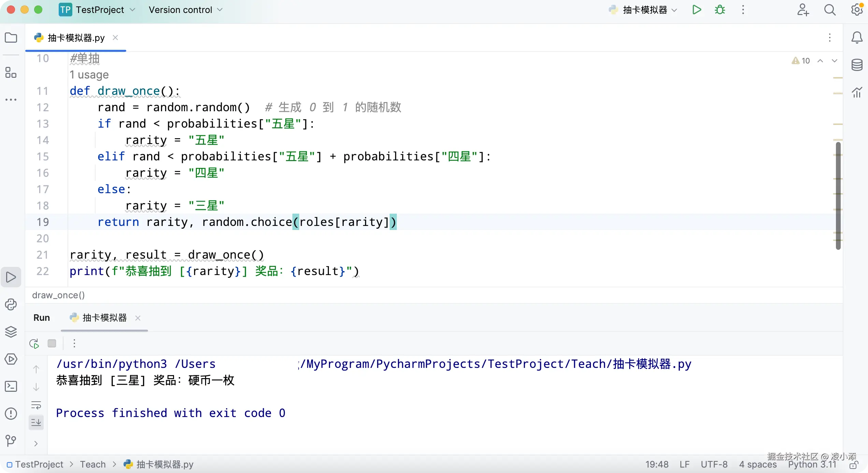Switch to the 抽卡模拟器 tab in Run

104,318
